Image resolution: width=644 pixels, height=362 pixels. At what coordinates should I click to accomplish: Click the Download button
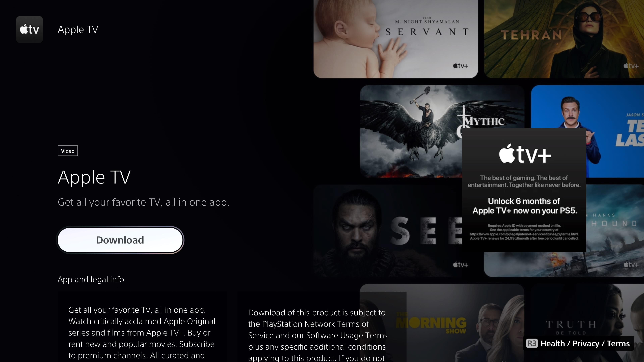tap(120, 239)
